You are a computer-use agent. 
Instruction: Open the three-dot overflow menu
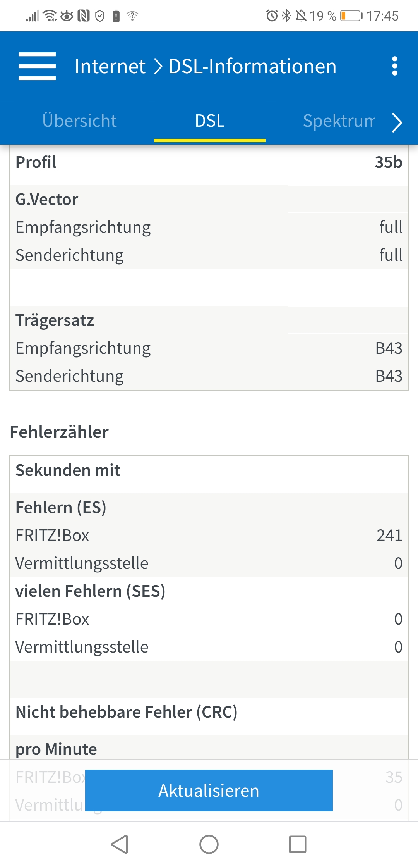pos(394,66)
